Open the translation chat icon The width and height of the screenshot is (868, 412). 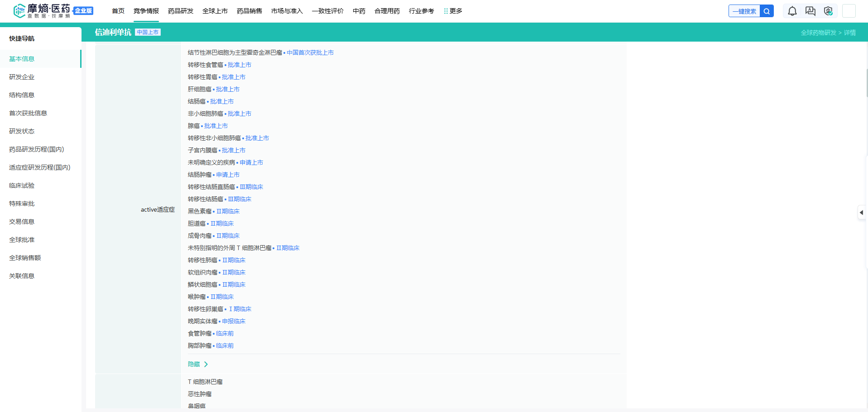[810, 11]
